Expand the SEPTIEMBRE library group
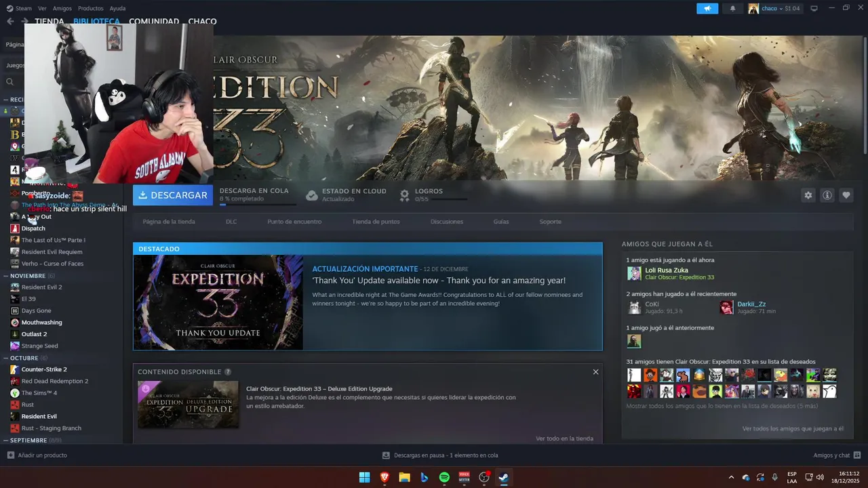Image resolution: width=868 pixels, height=488 pixels. [x=5, y=441]
